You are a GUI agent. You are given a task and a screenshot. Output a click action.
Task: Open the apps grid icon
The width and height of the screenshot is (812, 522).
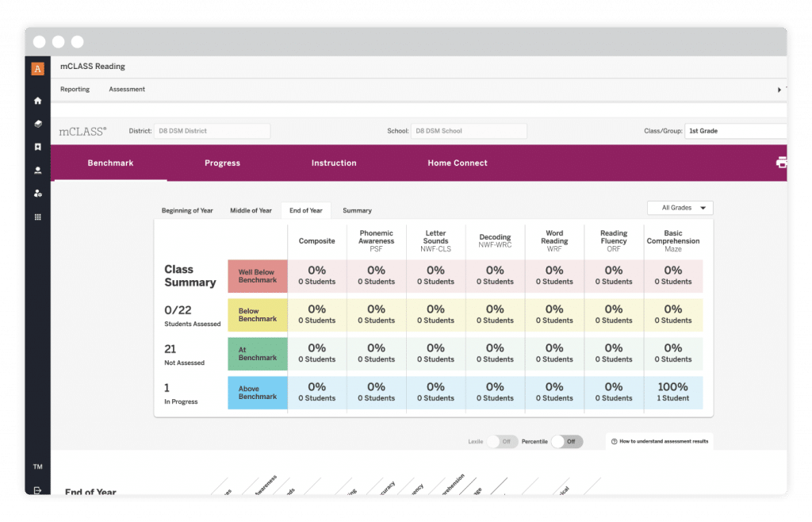pos(38,217)
